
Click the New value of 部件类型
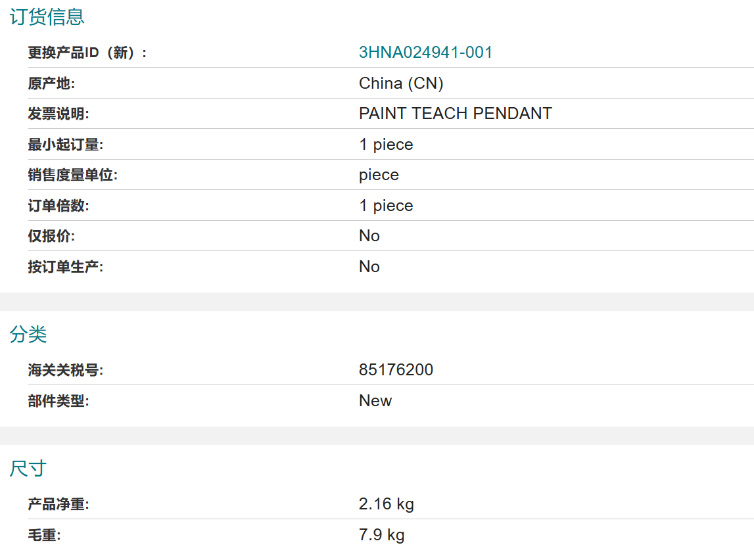[x=375, y=401]
